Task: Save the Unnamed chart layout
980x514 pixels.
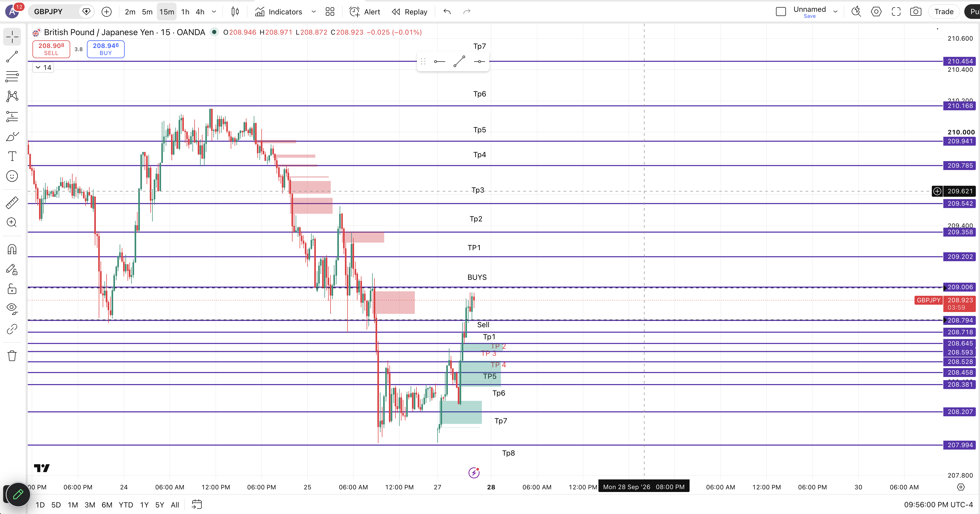Action: point(810,16)
